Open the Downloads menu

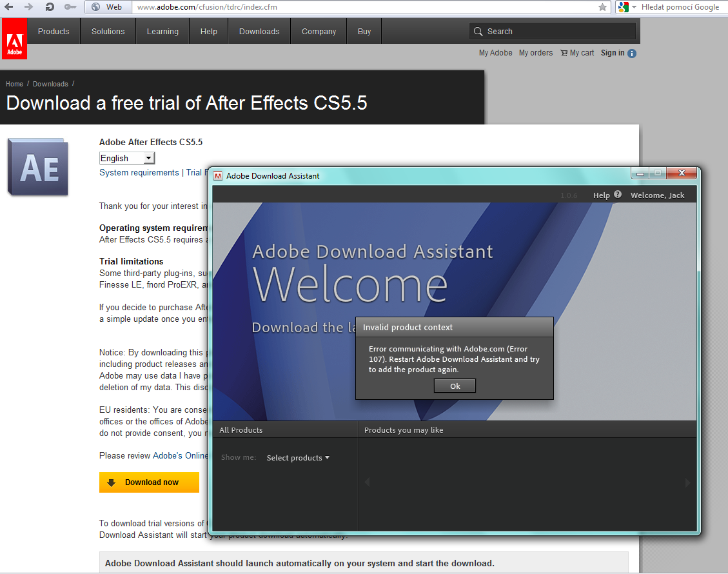click(259, 31)
